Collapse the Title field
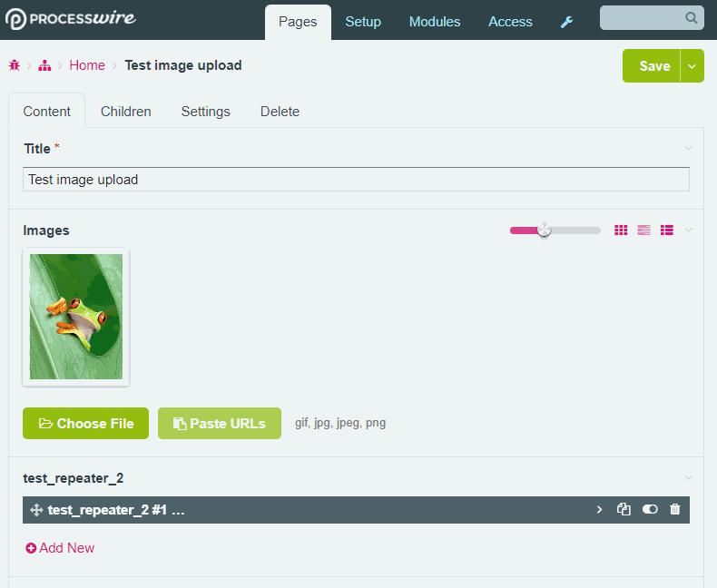This screenshot has height=588, width=717. coord(688,148)
